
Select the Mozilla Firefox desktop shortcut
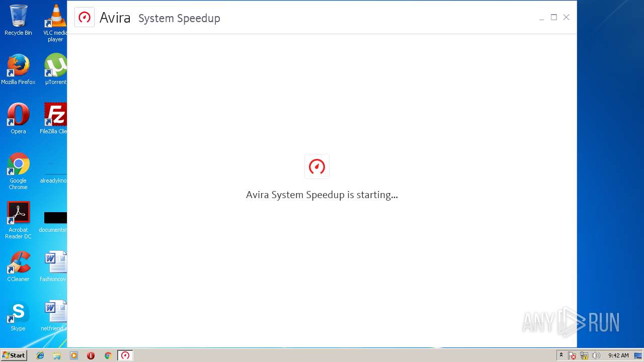(18, 69)
